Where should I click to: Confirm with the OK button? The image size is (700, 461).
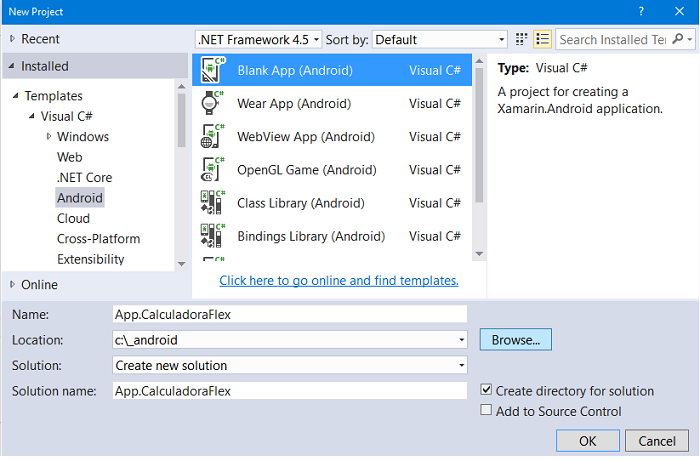588,441
